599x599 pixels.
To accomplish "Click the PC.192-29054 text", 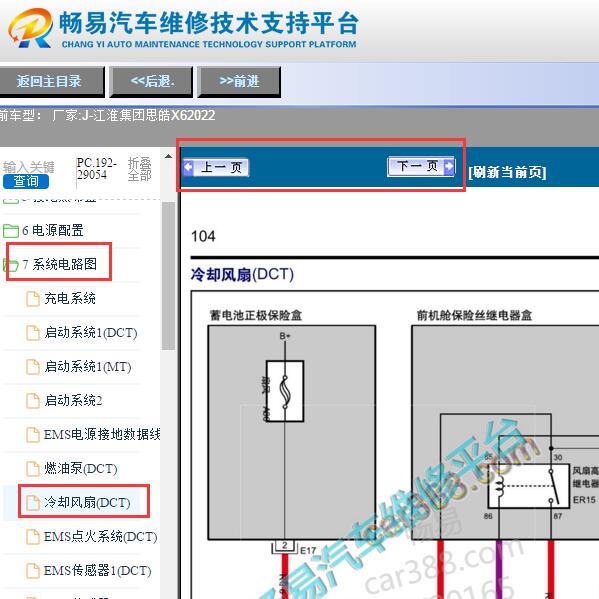I will click(96, 168).
